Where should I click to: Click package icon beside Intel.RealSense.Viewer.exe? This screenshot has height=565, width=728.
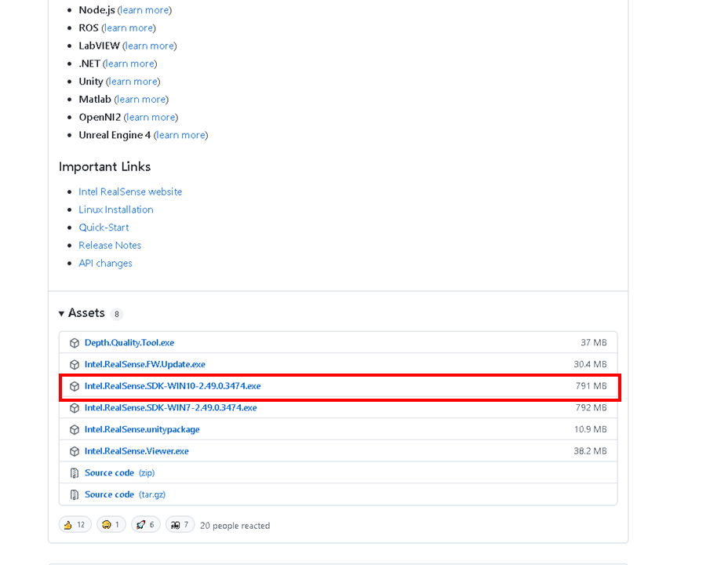point(75,451)
